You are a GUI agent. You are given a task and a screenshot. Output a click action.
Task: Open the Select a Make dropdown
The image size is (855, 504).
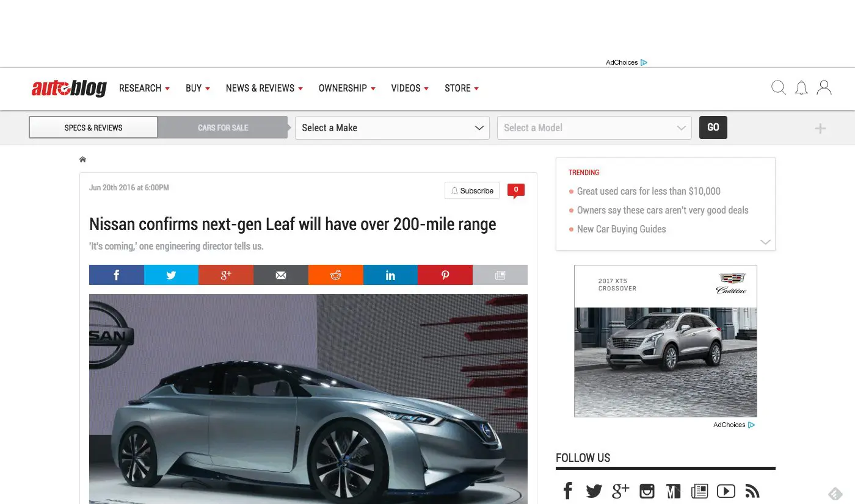pyautogui.click(x=392, y=128)
